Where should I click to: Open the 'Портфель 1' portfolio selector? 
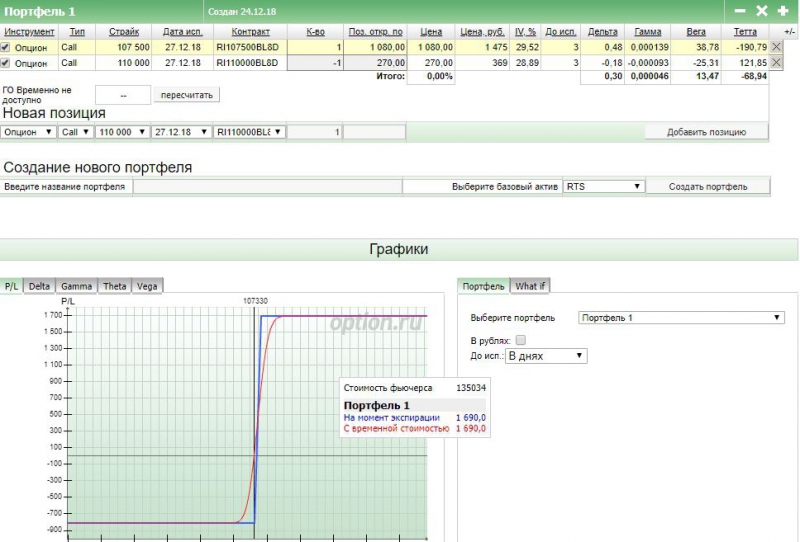click(x=681, y=318)
